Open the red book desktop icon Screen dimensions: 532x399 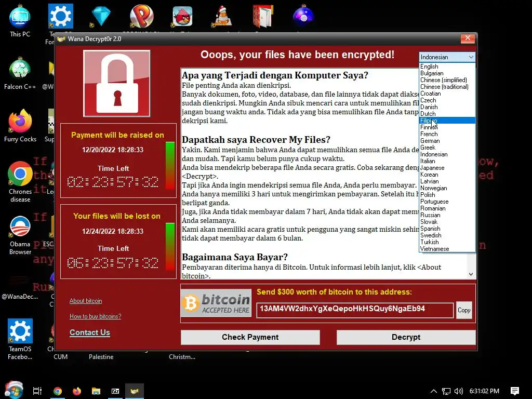pos(263,16)
